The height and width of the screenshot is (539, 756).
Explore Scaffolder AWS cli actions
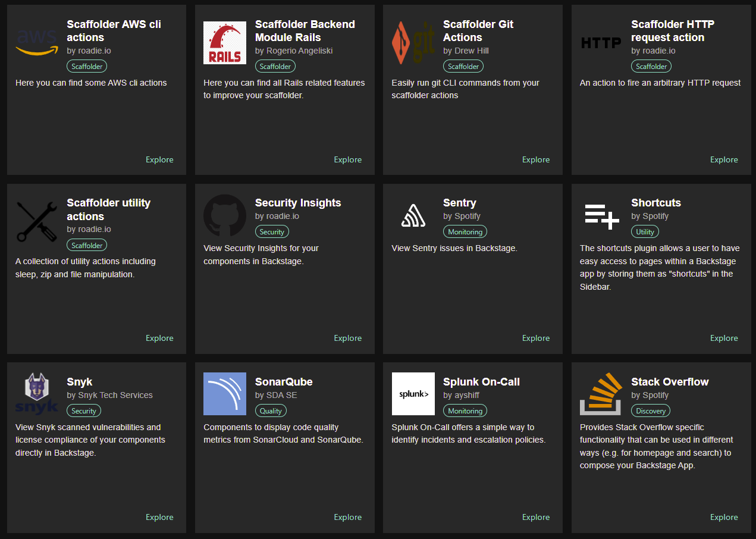pos(159,159)
